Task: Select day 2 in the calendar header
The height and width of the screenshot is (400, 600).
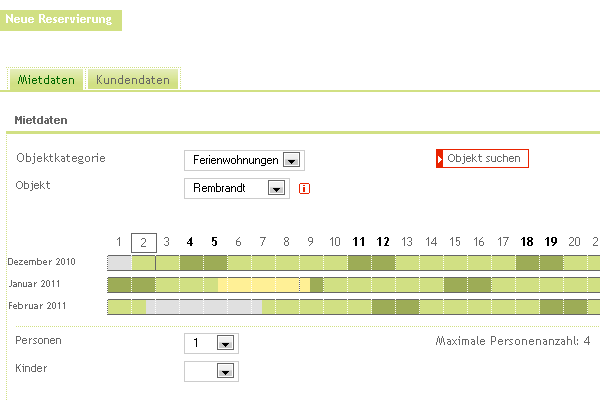Action: 144,243
